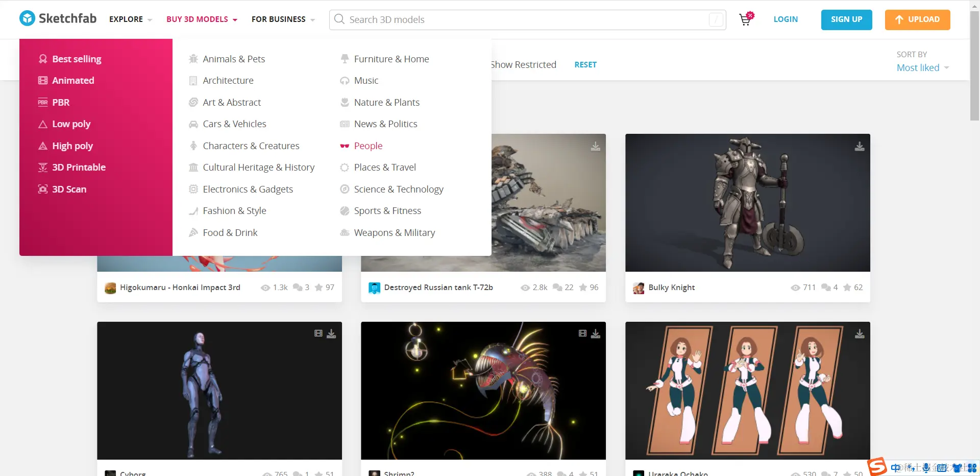Open Science & Technology category
This screenshot has width=980, height=476.
tap(399, 189)
